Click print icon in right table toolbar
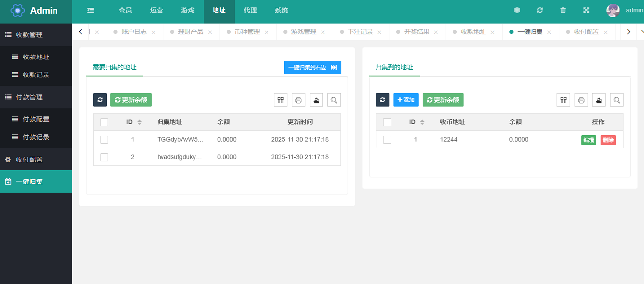Viewport: 644px width, 284px height. pos(582,100)
